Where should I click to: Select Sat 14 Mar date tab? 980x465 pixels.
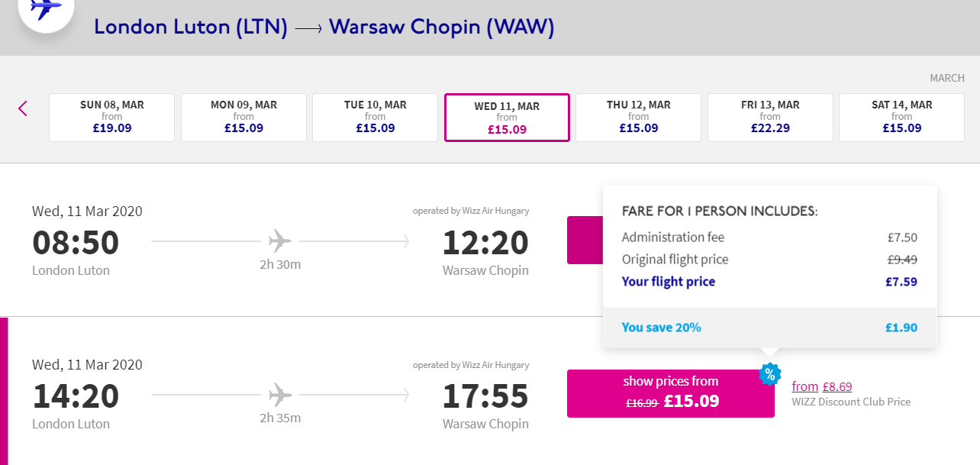tap(901, 118)
